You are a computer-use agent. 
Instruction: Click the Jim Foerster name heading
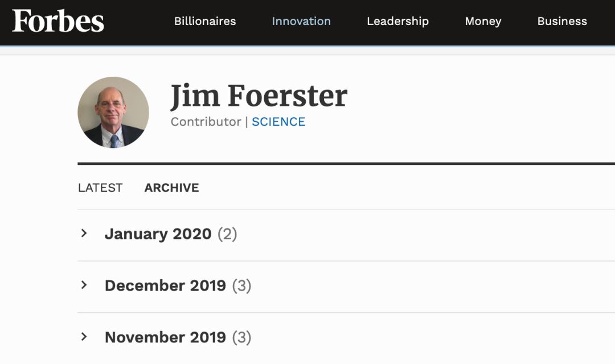click(x=259, y=96)
